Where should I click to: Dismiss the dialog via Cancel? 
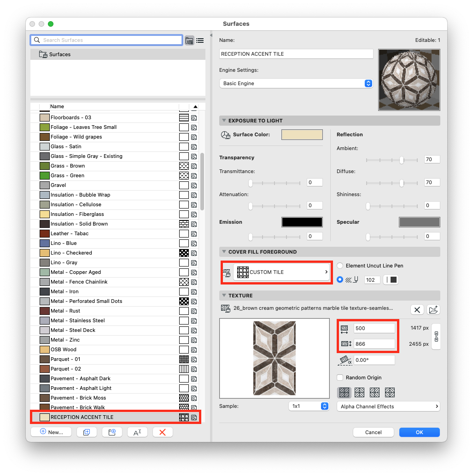(x=373, y=432)
